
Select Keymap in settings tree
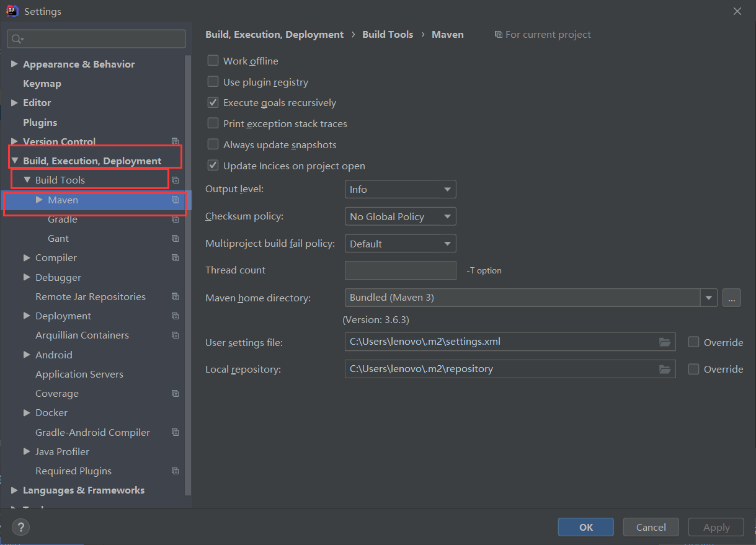click(x=42, y=83)
